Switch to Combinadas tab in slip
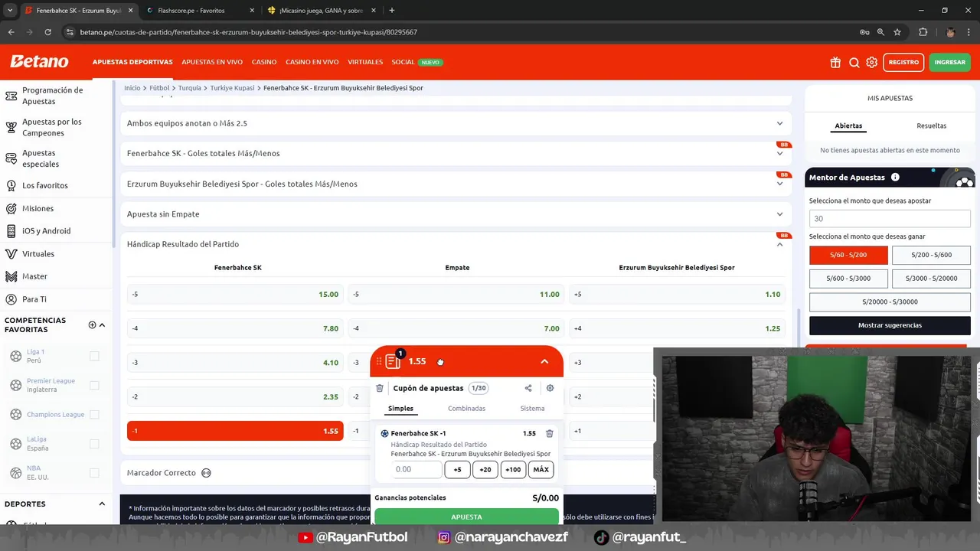This screenshot has height=551, width=980. click(x=466, y=409)
